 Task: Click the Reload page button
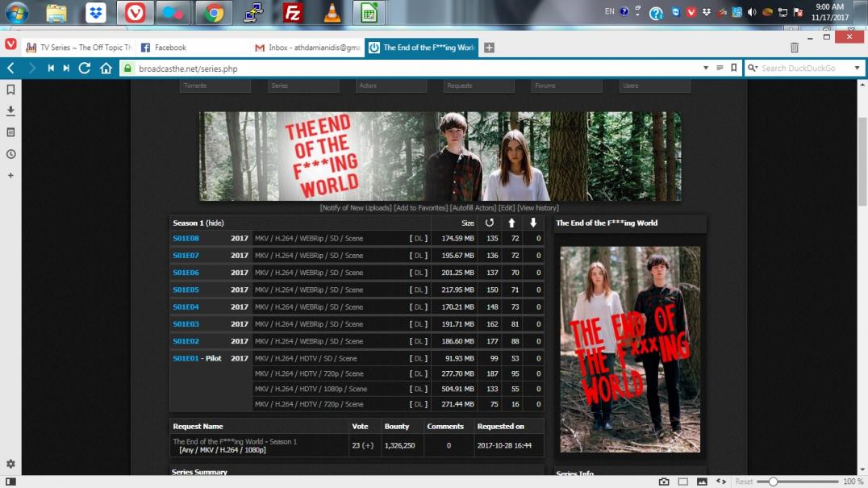point(85,69)
